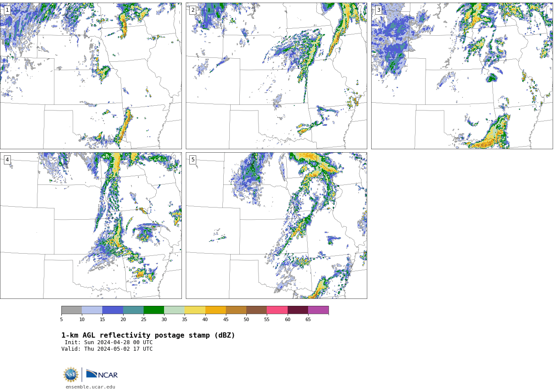
Task: Click the colorbar tick label '65'
Action: tap(308, 320)
